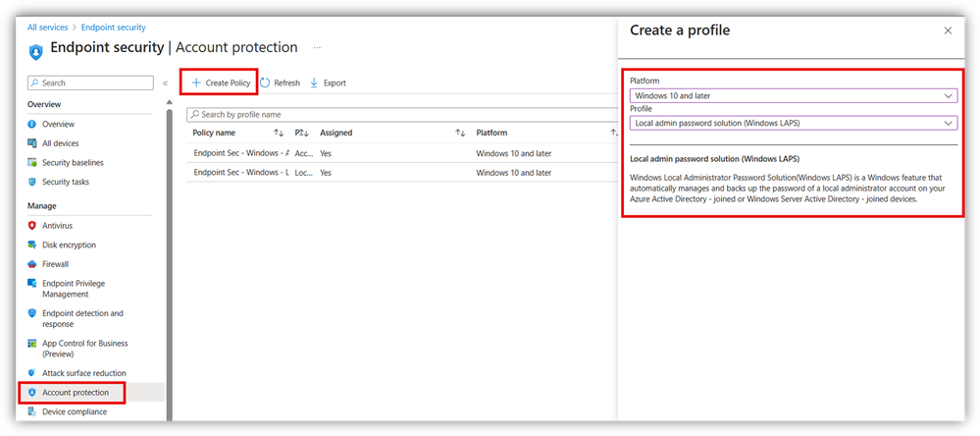The height and width of the screenshot is (436, 980).
Task: Click the App Control for Business icon
Action: pyautogui.click(x=32, y=344)
